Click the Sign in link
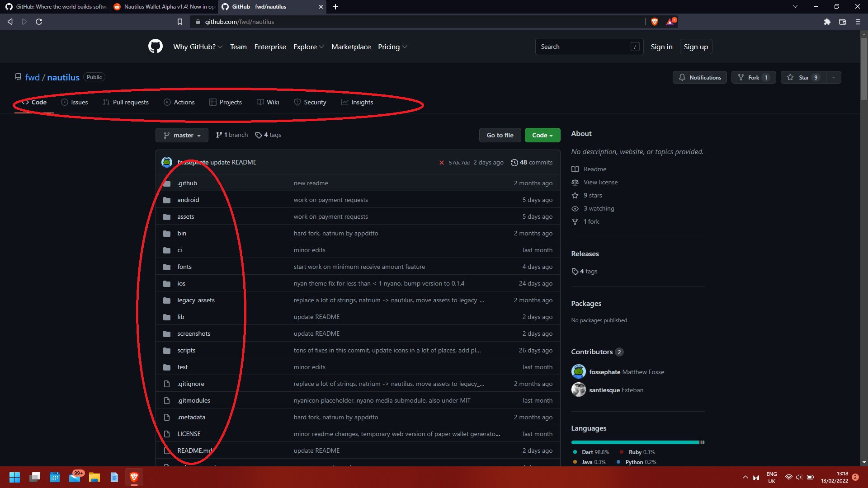The height and width of the screenshot is (488, 868). [x=661, y=47]
